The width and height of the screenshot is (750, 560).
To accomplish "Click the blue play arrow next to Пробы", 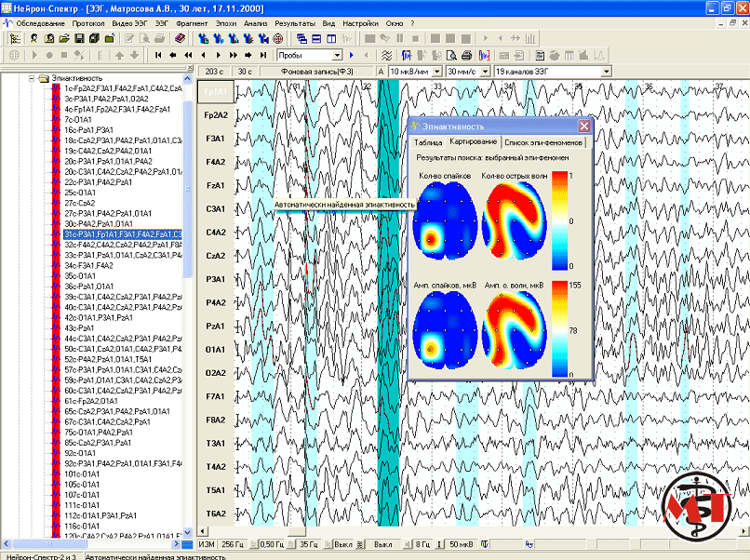I will (352, 56).
